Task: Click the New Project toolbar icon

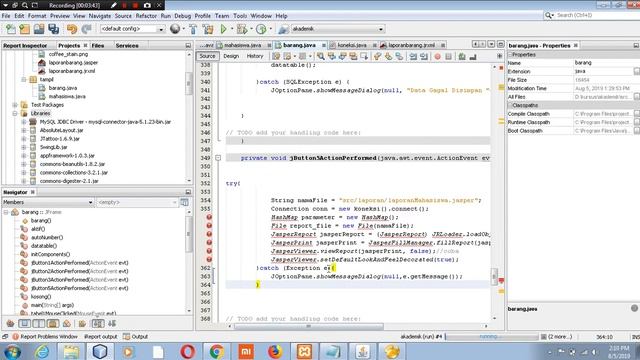Action: pyautogui.click(x=24, y=29)
